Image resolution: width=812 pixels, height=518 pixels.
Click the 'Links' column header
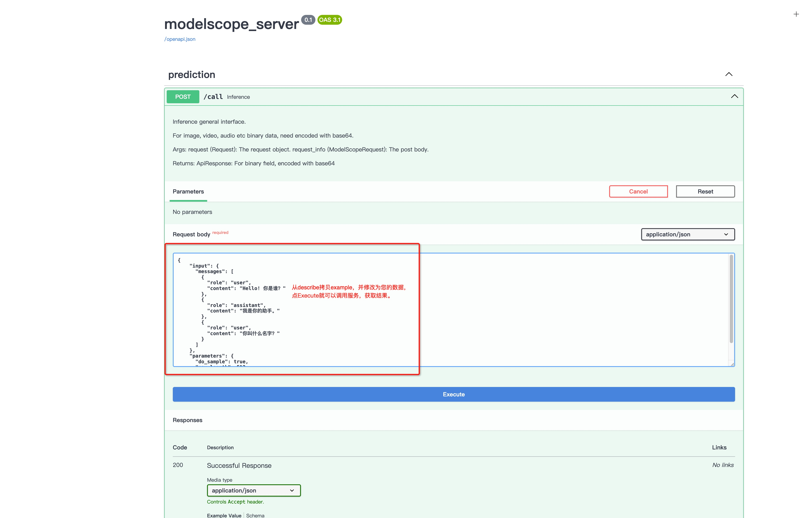[719, 448]
